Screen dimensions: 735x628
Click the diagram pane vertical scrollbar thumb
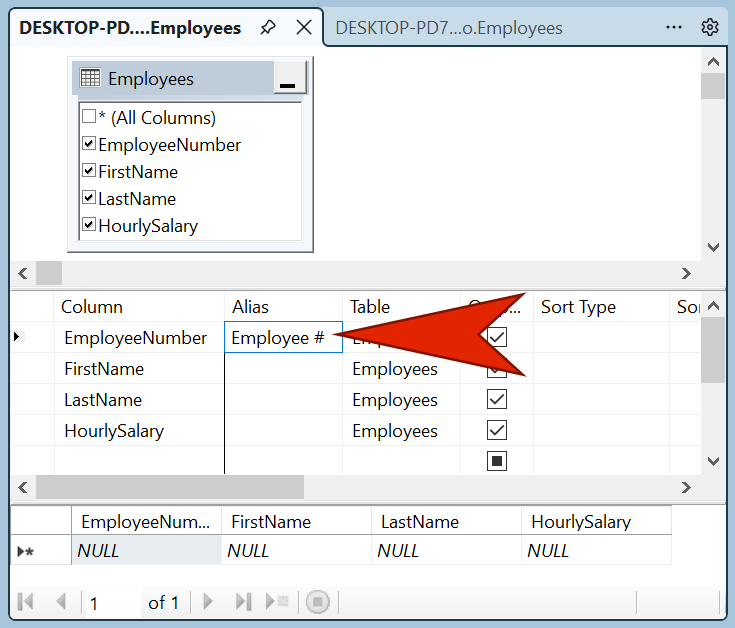(x=713, y=86)
